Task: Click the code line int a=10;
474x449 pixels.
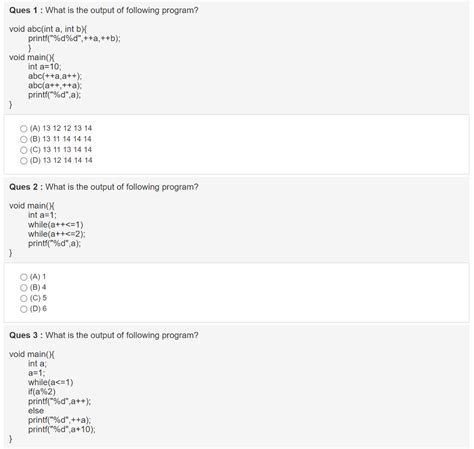Action: pos(45,67)
